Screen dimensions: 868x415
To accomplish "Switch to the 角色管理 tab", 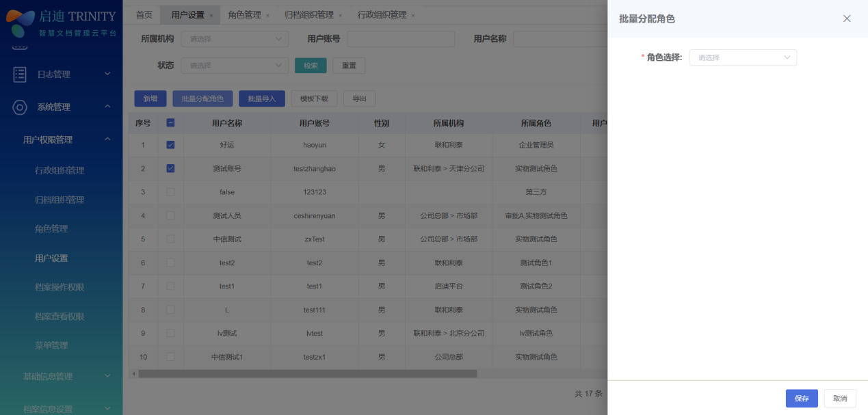I will click(244, 15).
